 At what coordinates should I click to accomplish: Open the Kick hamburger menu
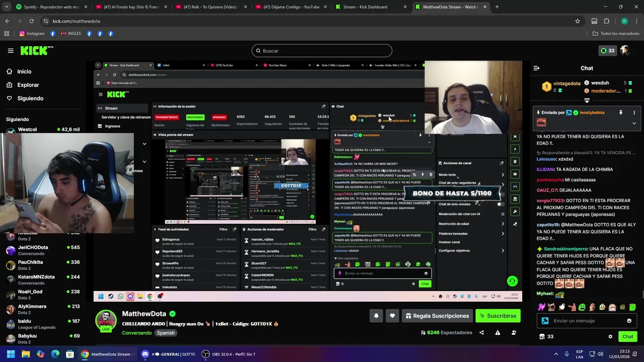[11, 51]
